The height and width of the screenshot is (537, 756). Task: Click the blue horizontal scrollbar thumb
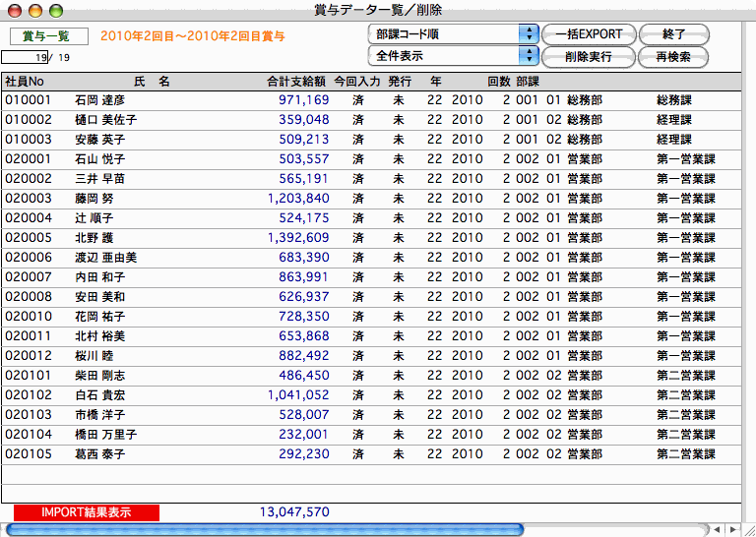[264, 529]
